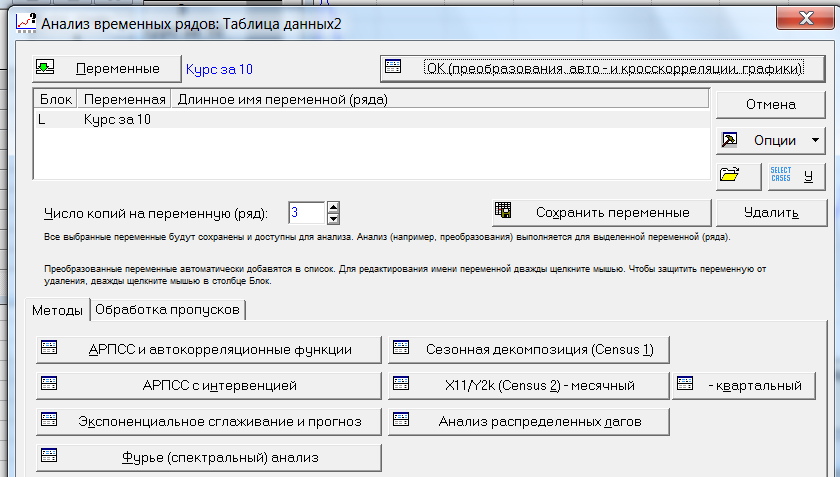Open Фурье (спектральный) анализ
This screenshot has width=840, height=477.
click(209, 458)
